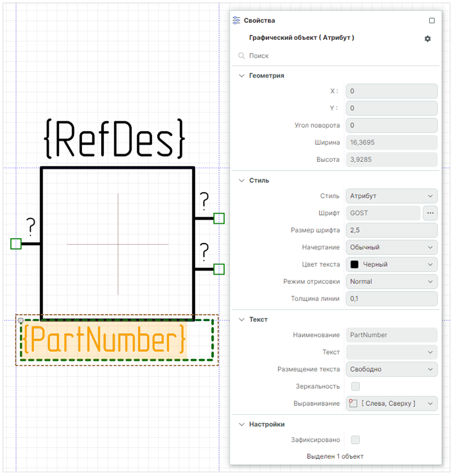Click the properties panel gear settings icon
Viewport: 453px width, 476px height.
point(428,39)
